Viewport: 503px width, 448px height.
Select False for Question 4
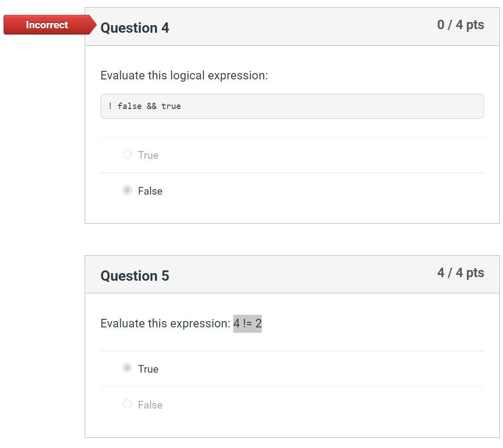click(x=127, y=190)
